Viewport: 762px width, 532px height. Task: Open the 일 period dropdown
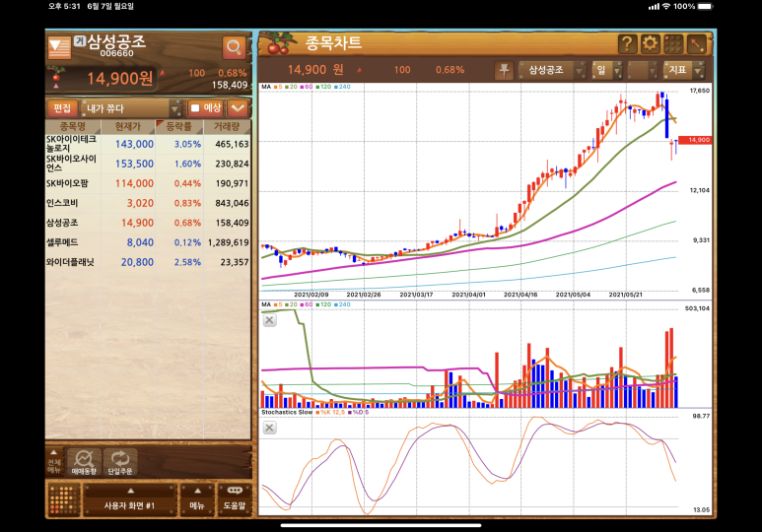point(606,70)
